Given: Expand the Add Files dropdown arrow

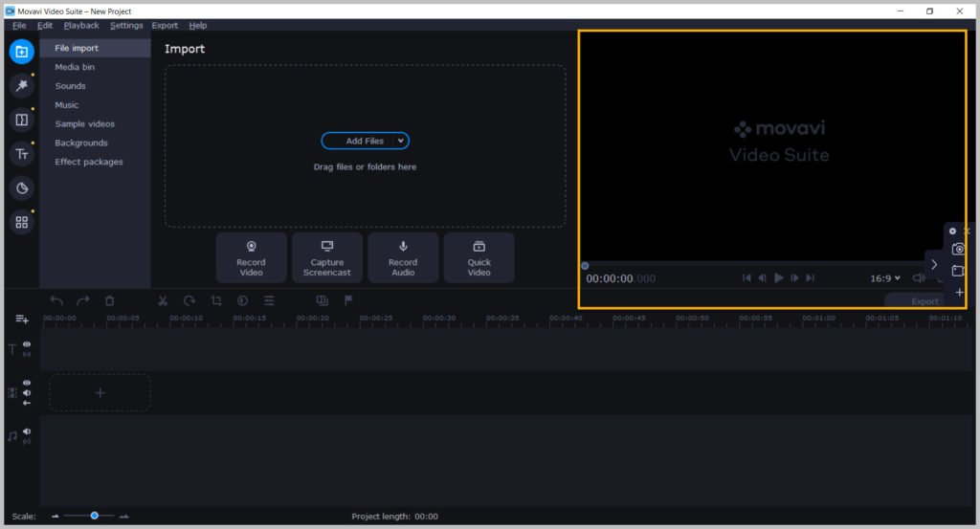Looking at the screenshot, I should 401,142.
